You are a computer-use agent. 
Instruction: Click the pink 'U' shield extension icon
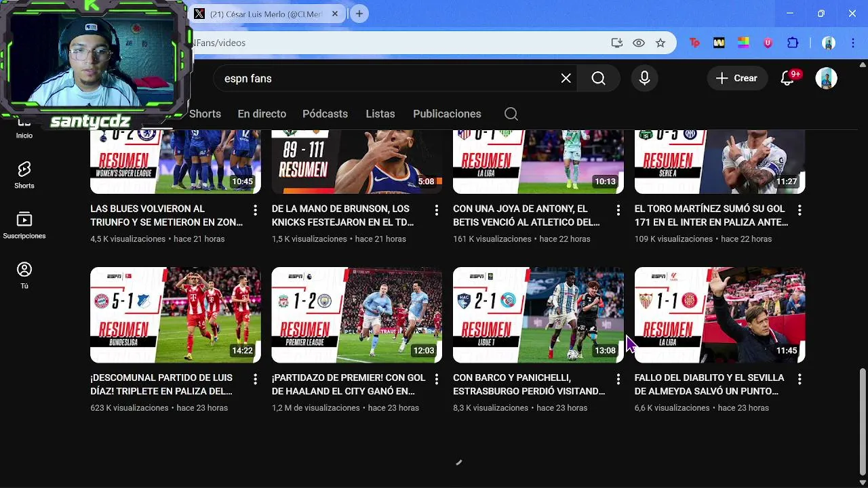click(x=768, y=43)
